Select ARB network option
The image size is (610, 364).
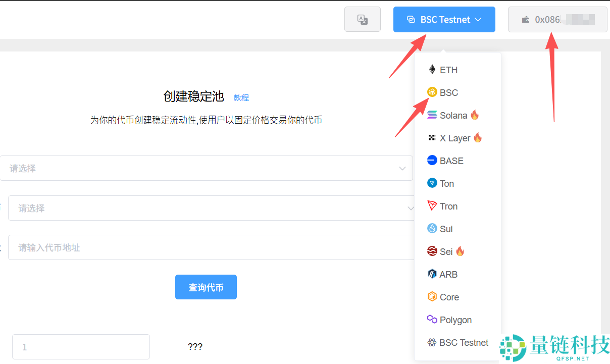click(x=448, y=274)
